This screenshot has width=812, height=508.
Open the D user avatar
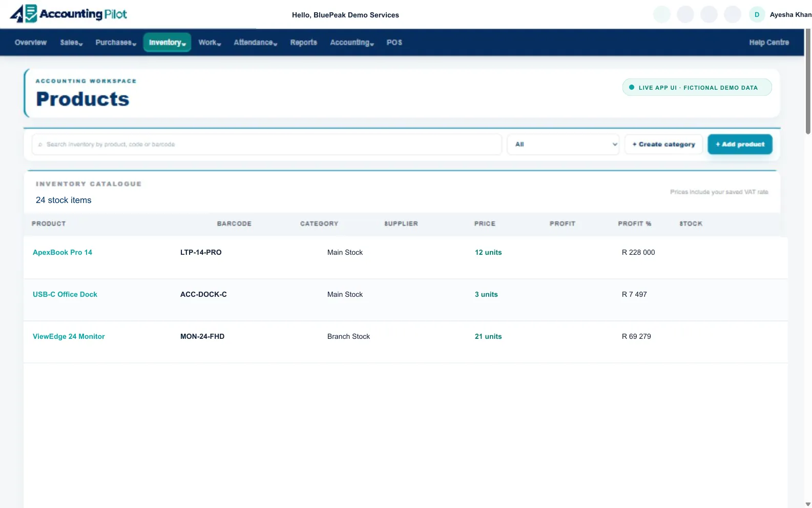coord(757,14)
